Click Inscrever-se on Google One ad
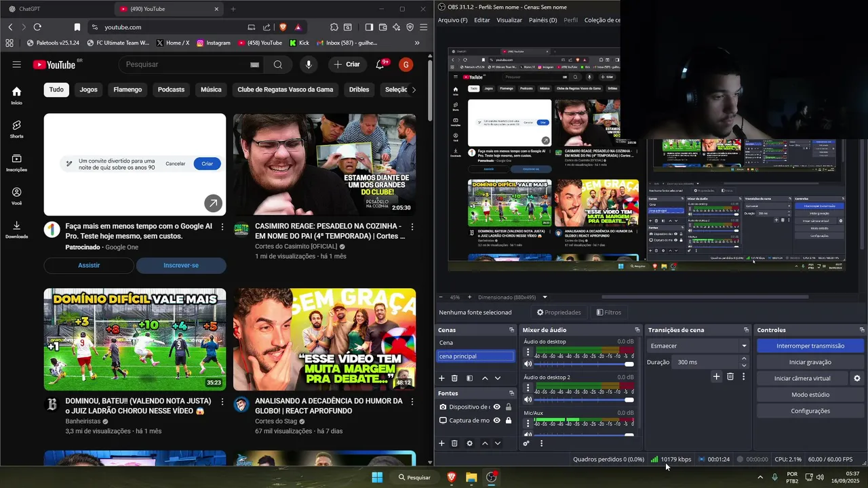 (181, 265)
